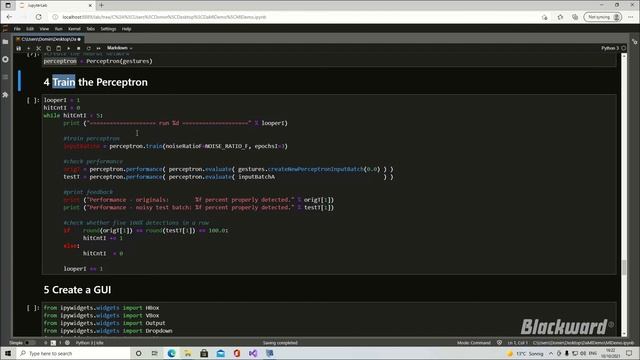The height and width of the screenshot is (360, 640).
Task: Open the running kernels sidebar panel
Action: 5,59
